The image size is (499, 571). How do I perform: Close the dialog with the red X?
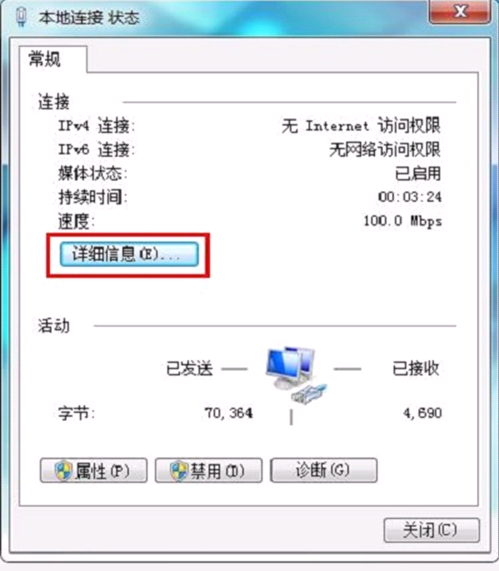(x=460, y=12)
